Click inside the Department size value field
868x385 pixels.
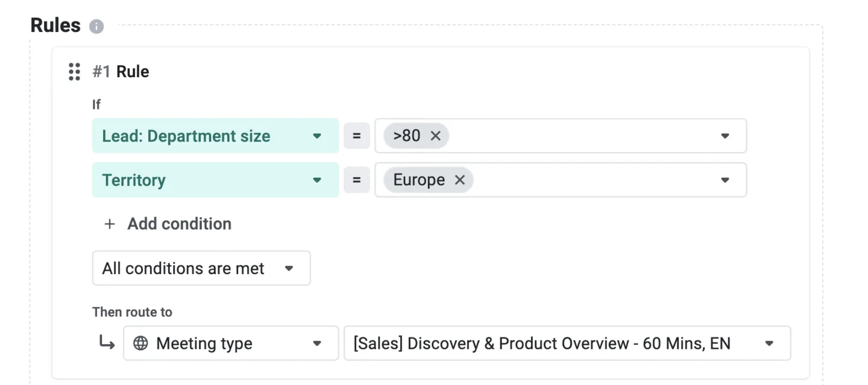[x=561, y=136]
